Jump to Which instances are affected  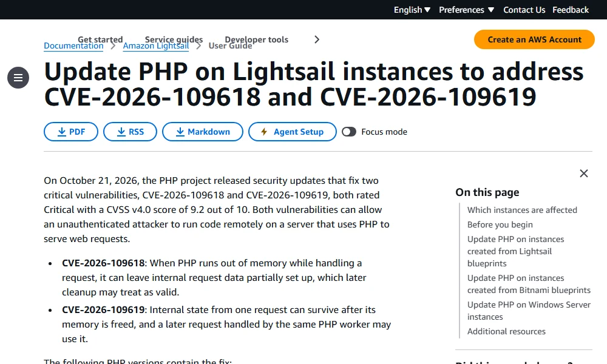[522, 210]
